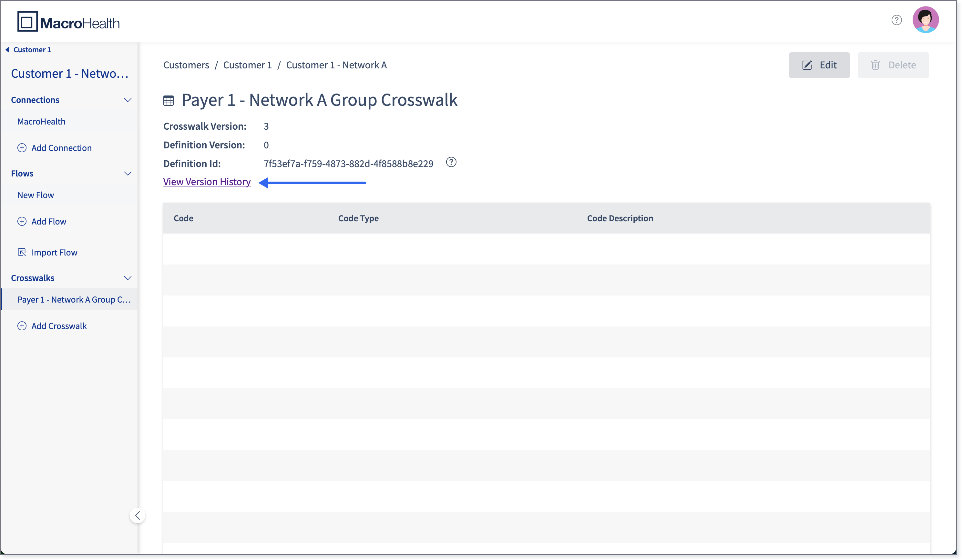This screenshot has width=962, height=560.
Task: Click the Code column header
Action: 183,218
